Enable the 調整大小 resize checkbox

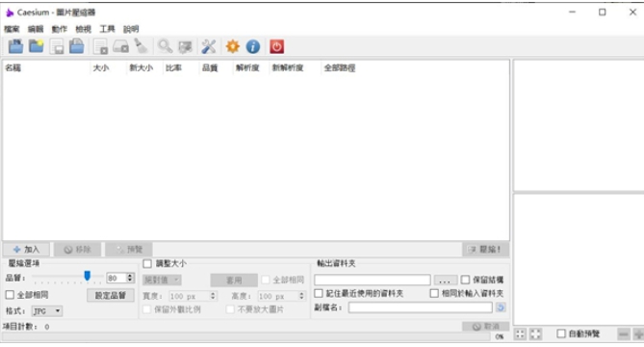coord(147,263)
